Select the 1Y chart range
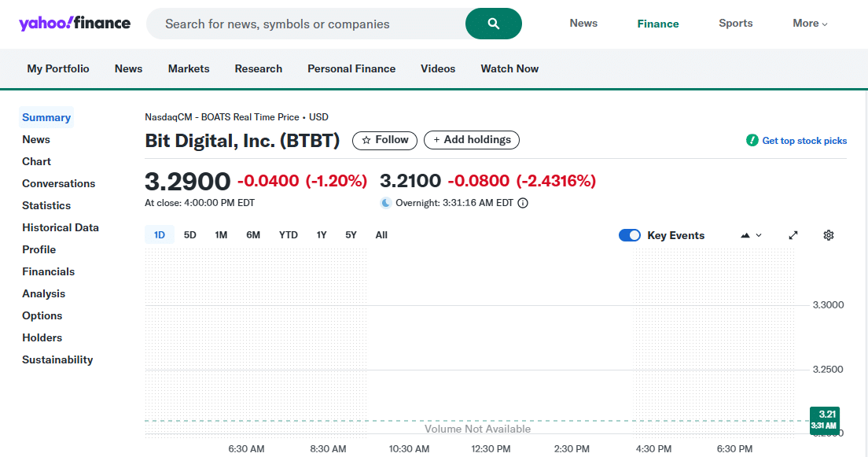 322,235
